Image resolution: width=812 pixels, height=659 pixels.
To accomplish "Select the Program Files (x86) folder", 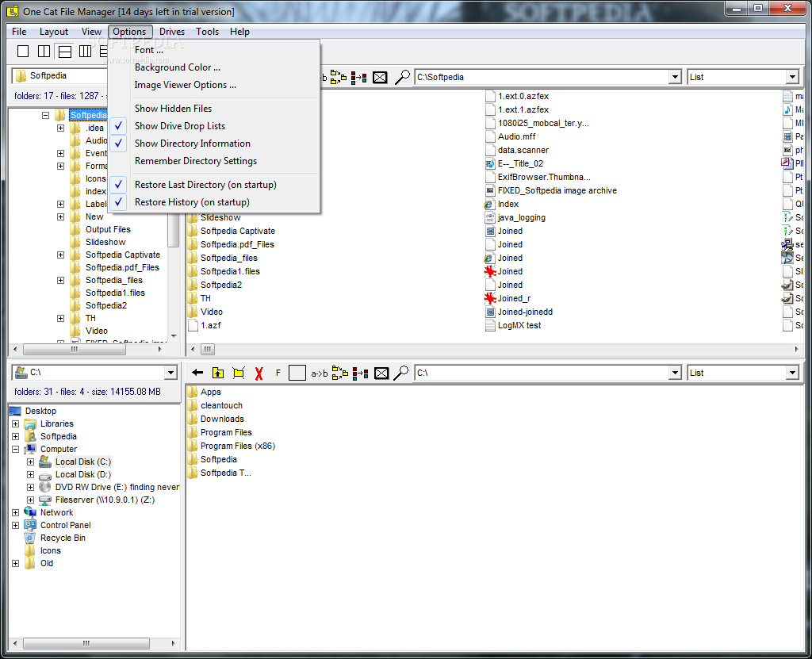I will (238, 446).
